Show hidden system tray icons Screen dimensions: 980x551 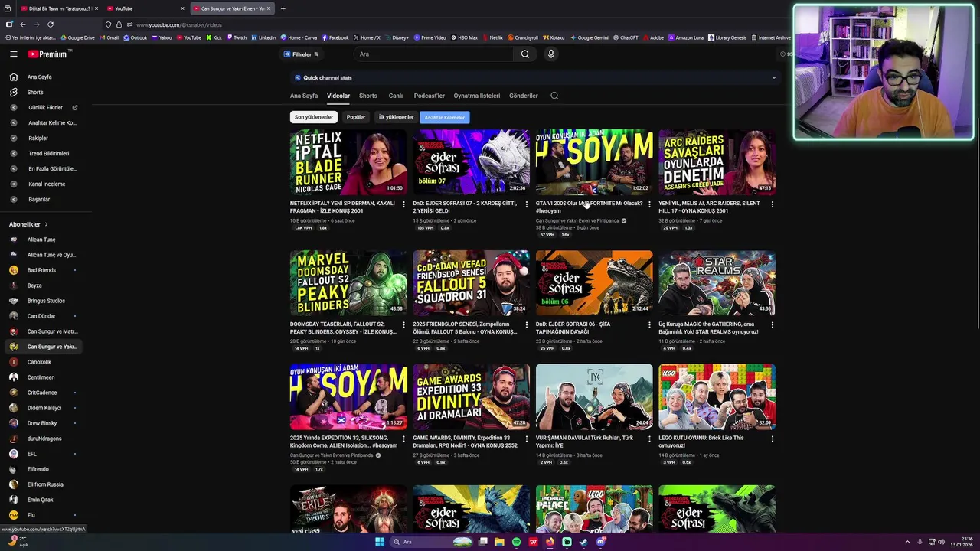(x=907, y=542)
